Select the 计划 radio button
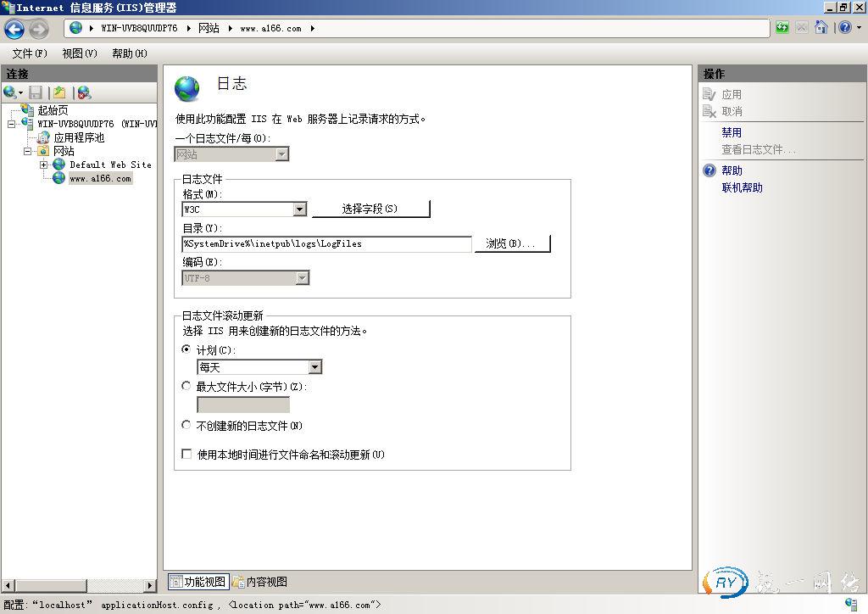868x614 pixels. click(x=186, y=349)
